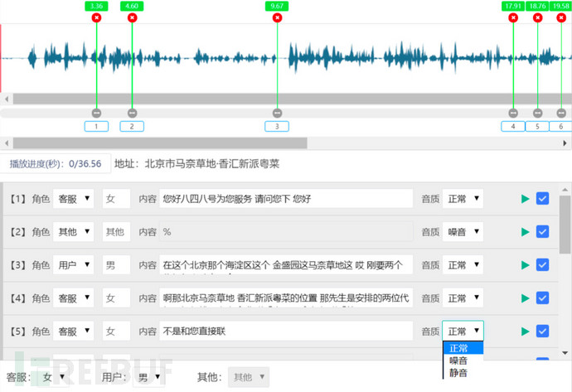Play audio for segment row 3
572x392 pixels.
tap(524, 265)
